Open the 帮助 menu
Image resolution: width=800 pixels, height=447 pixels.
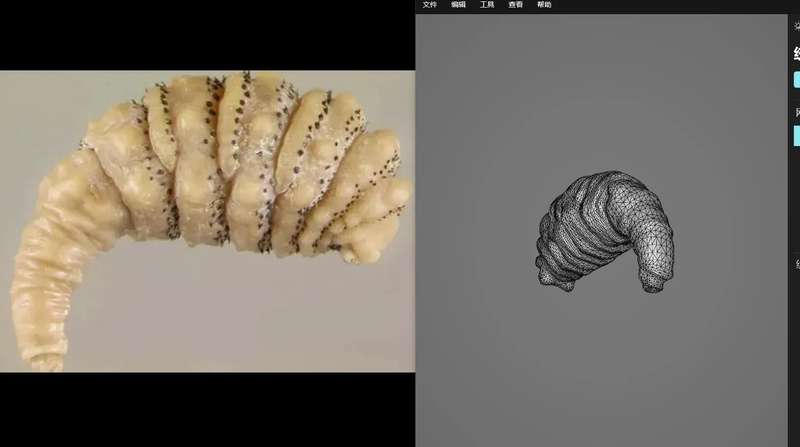pos(544,5)
